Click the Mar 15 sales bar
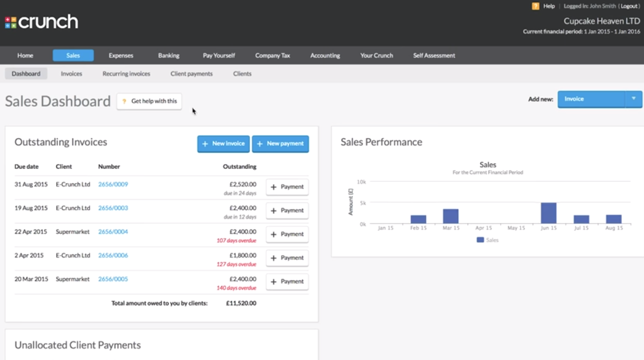The width and height of the screenshot is (644, 360). pyautogui.click(x=450, y=216)
